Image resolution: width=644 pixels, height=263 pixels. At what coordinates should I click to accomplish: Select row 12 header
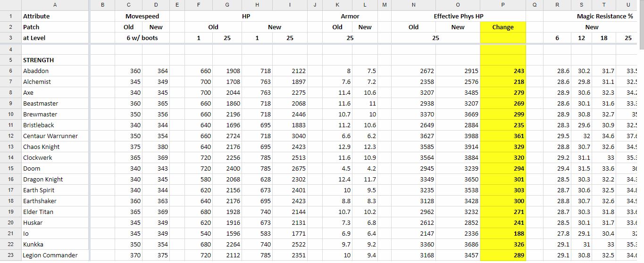[10, 136]
